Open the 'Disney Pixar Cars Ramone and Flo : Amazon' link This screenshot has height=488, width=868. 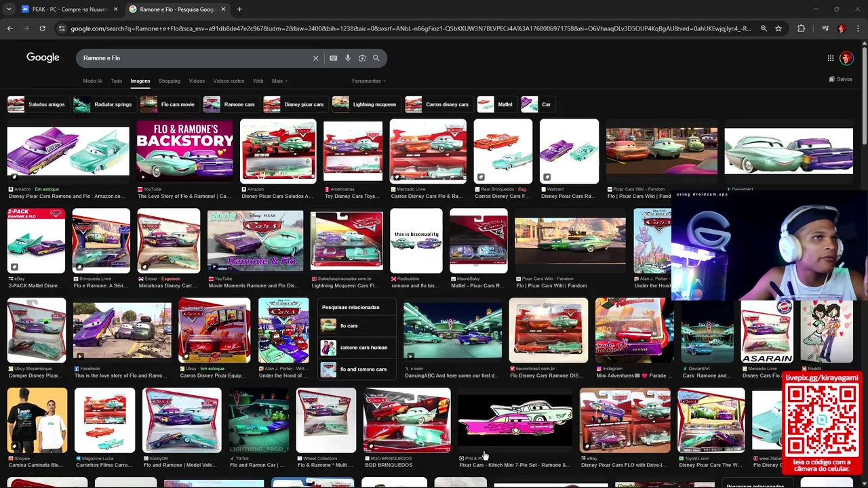click(x=66, y=197)
